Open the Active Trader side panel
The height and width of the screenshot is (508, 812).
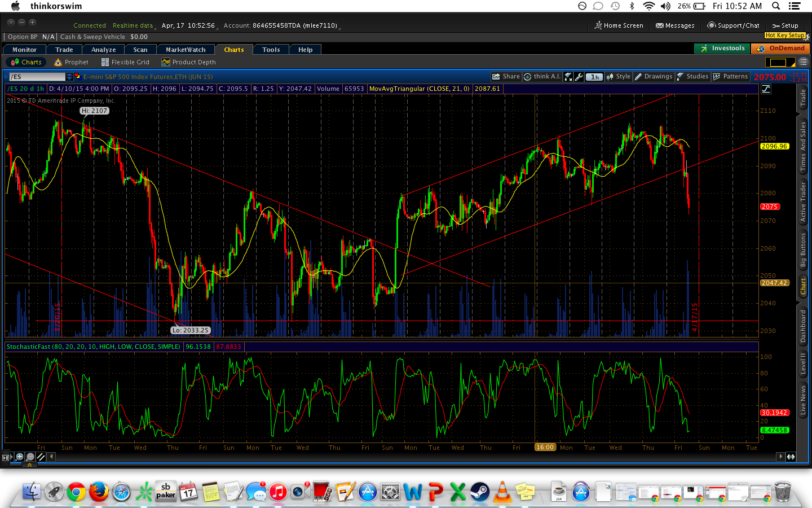[803, 202]
